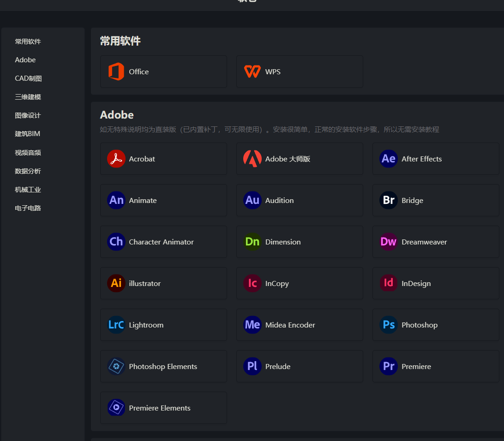Open the WPS label link
This screenshot has height=441, width=504.
pyautogui.click(x=273, y=72)
